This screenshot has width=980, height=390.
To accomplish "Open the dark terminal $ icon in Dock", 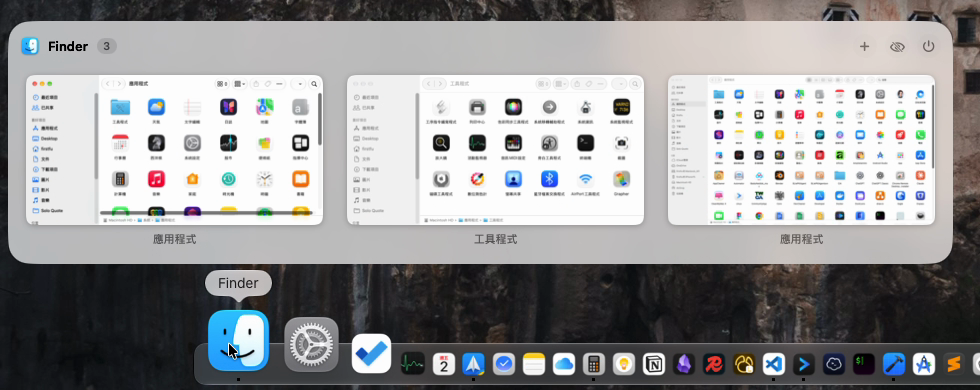I will 864,364.
